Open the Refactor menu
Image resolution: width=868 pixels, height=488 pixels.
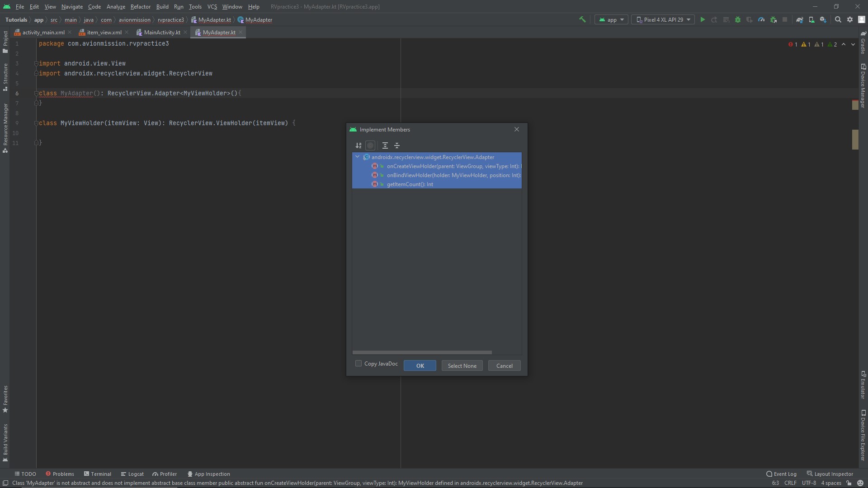pos(141,7)
